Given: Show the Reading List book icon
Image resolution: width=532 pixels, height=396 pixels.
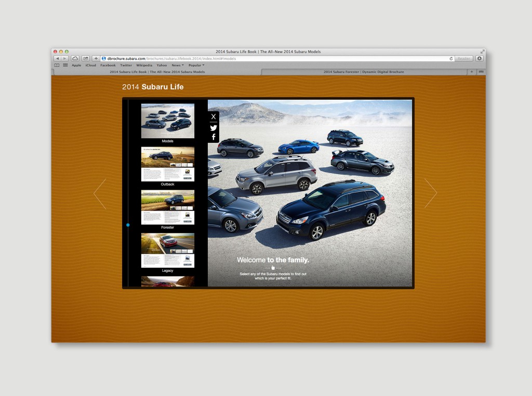Looking at the screenshot, I should [57, 65].
